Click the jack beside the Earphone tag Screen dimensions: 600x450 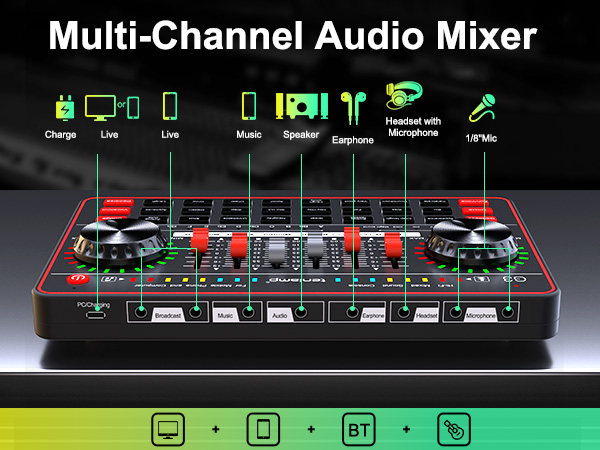click(352, 312)
